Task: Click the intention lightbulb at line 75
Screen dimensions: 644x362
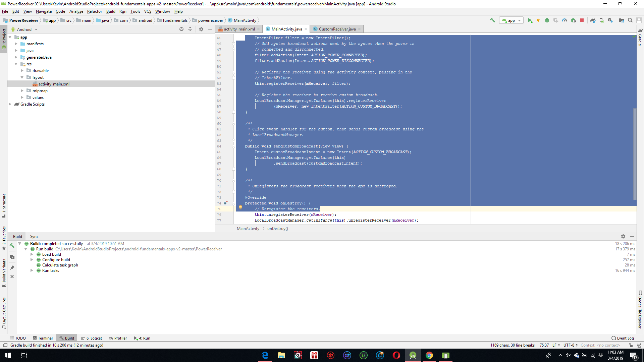Action: click(240, 207)
